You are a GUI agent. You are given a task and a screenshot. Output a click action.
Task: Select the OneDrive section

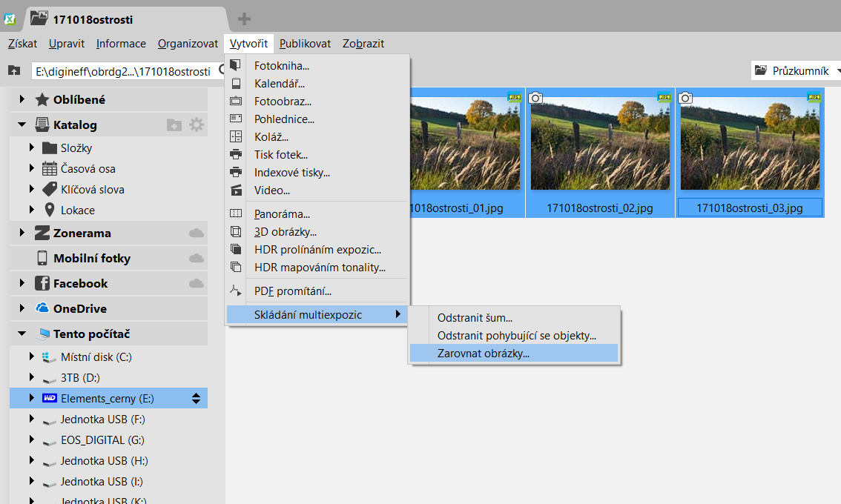[108, 308]
